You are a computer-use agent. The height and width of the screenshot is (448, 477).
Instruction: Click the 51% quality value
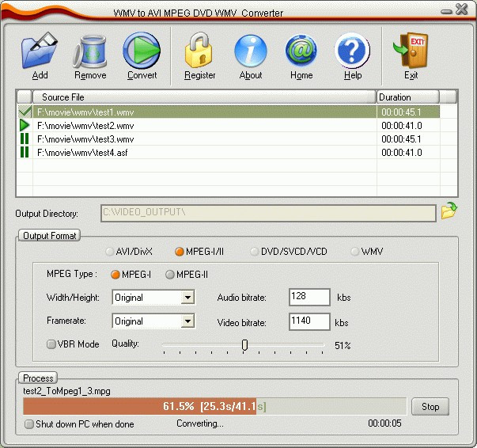[x=343, y=345]
